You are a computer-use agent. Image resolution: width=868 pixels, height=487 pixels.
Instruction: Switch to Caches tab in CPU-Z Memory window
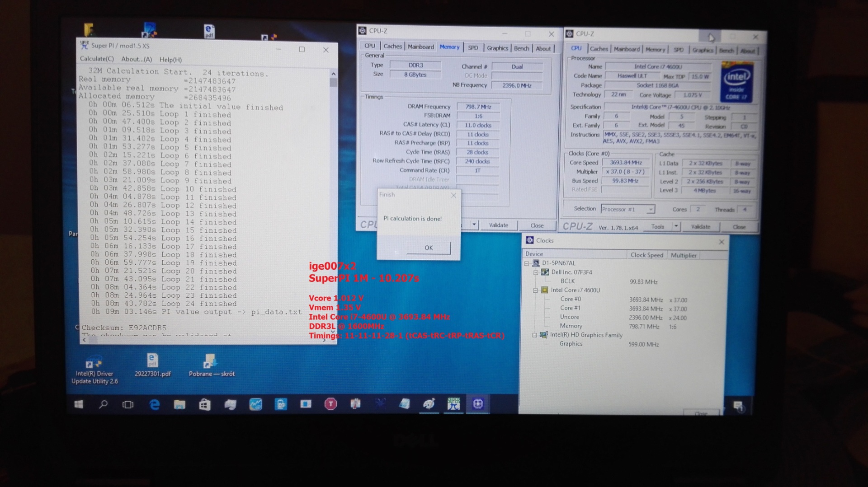(392, 46)
